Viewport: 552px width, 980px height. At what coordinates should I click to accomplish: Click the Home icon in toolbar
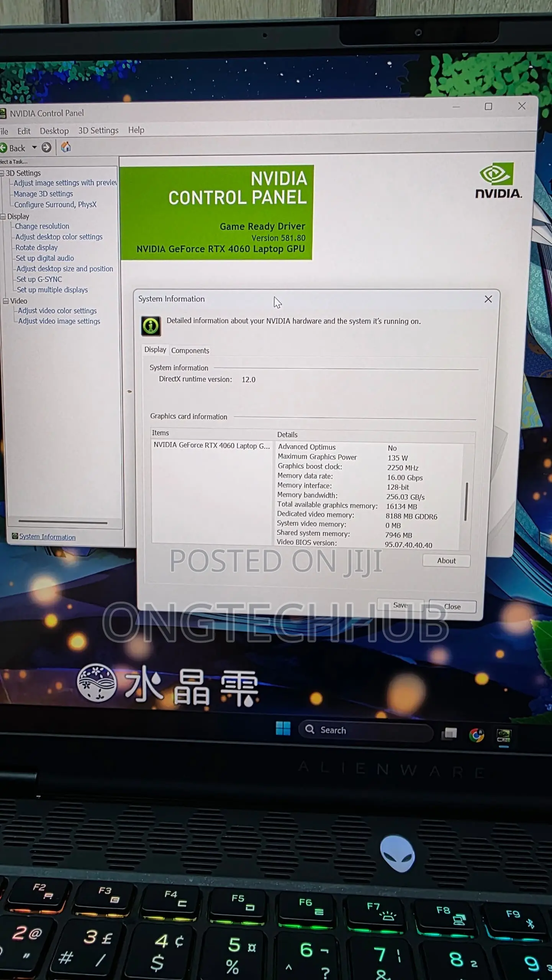tap(66, 147)
